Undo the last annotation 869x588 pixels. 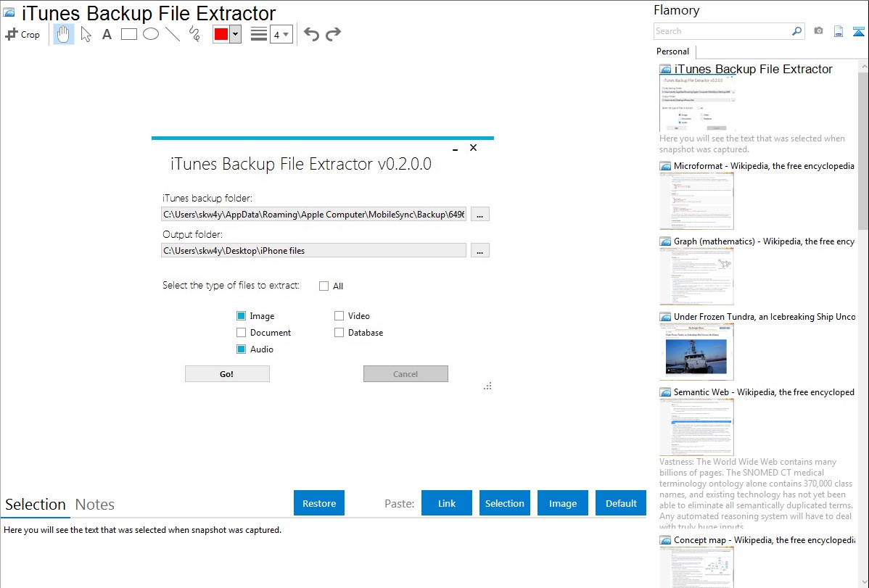click(311, 34)
